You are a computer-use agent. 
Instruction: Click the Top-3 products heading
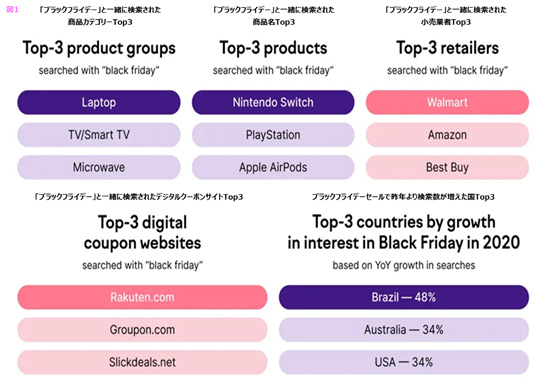(x=273, y=48)
